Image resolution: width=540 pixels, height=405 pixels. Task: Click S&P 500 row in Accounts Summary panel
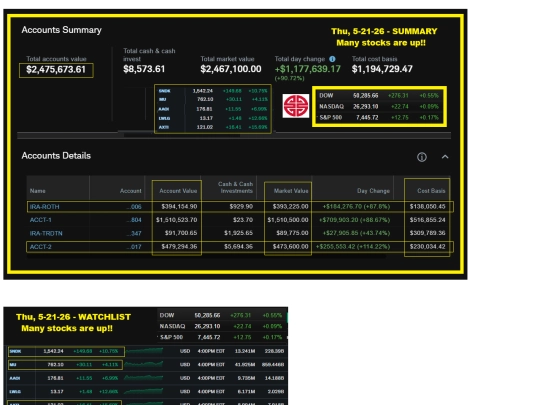pyautogui.click(x=379, y=117)
